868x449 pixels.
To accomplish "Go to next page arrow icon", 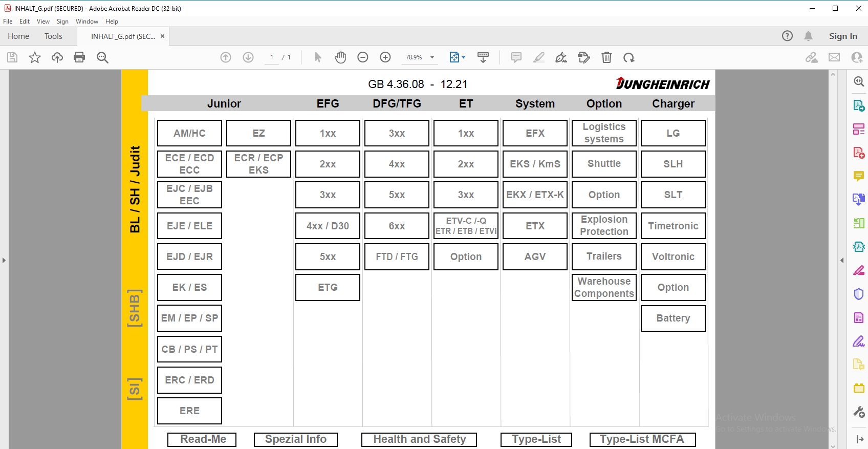I will tap(248, 57).
